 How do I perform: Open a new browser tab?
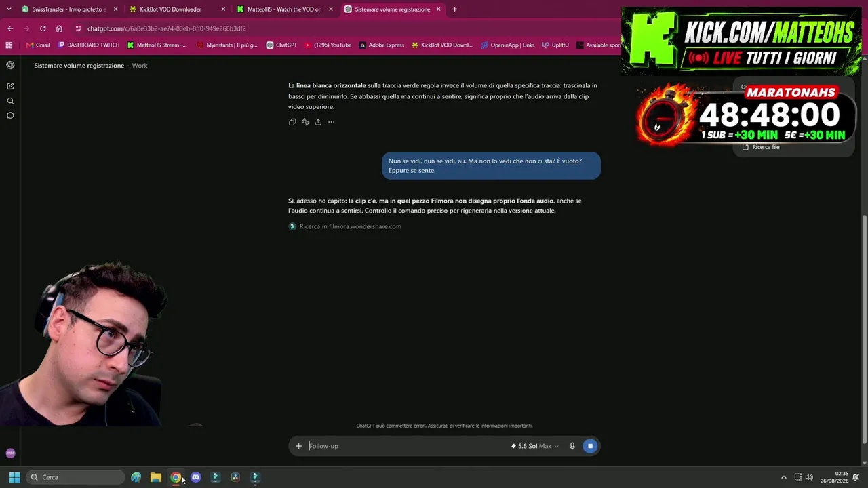[454, 9]
